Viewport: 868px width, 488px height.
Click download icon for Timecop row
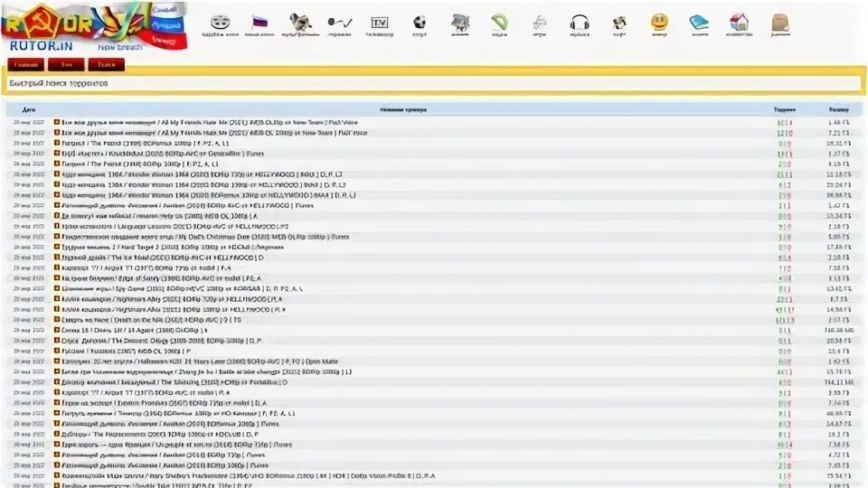click(56, 413)
